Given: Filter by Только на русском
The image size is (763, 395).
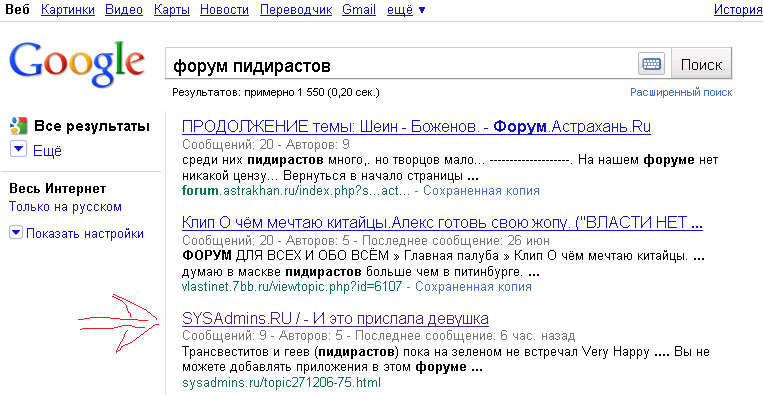Looking at the screenshot, I should (65, 207).
